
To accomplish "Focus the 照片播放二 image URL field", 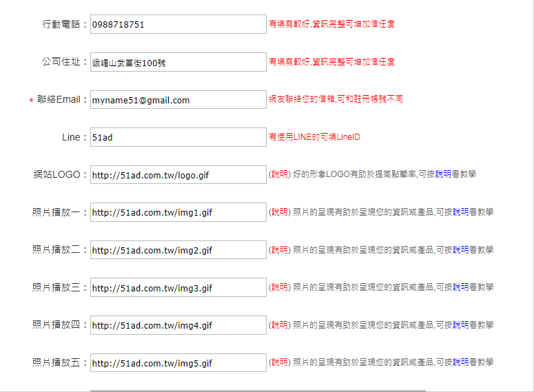I will 178,250.
